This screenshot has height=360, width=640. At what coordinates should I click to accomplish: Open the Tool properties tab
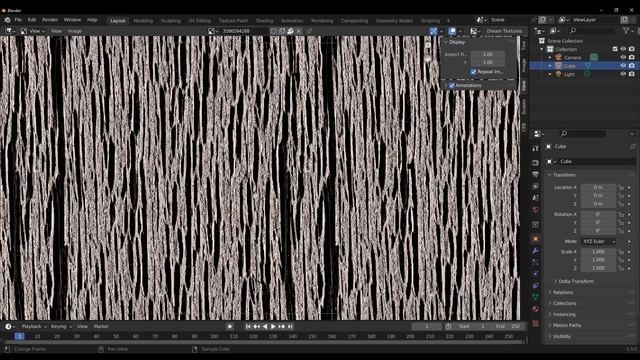point(536,149)
